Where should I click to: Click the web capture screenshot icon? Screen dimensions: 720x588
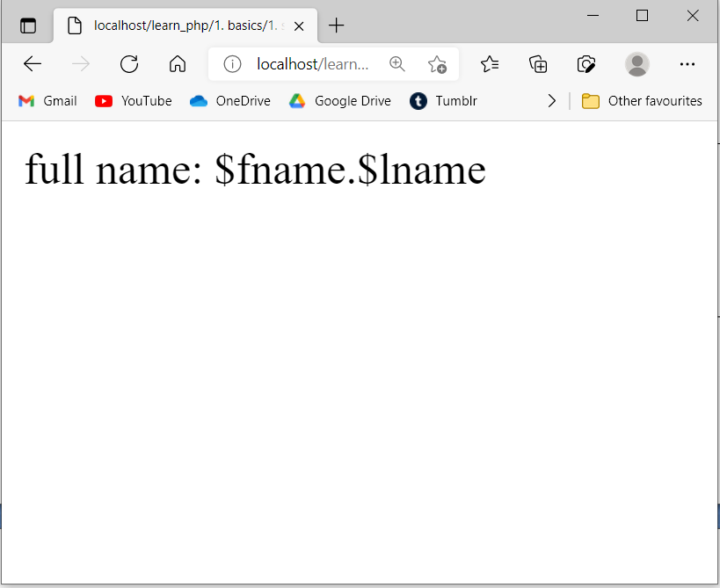(x=586, y=64)
